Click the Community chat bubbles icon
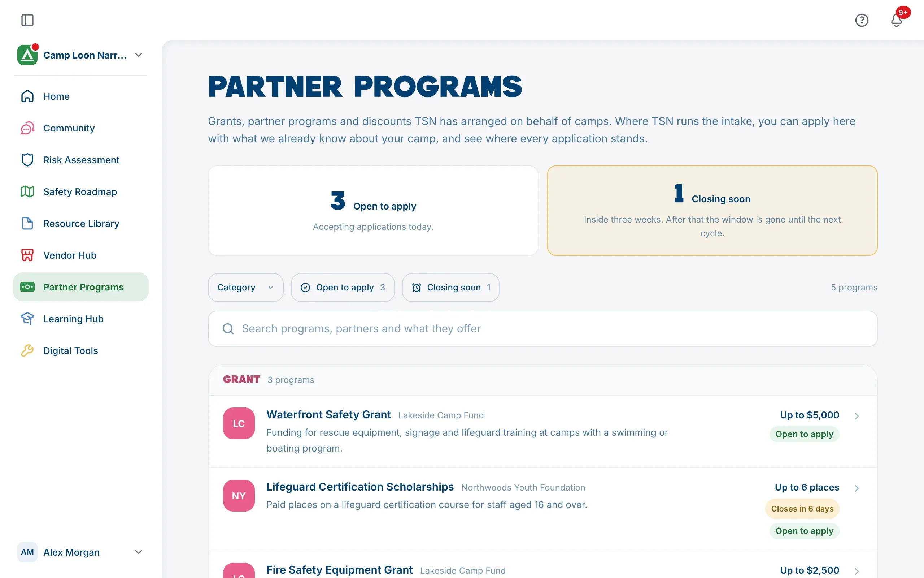 tap(27, 128)
